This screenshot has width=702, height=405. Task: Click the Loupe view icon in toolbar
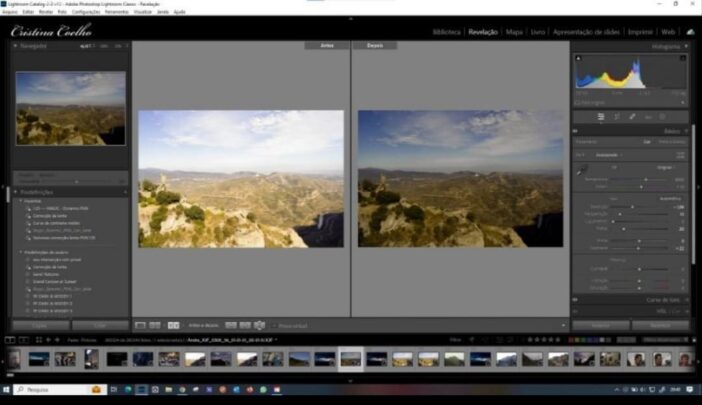click(140, 325)
